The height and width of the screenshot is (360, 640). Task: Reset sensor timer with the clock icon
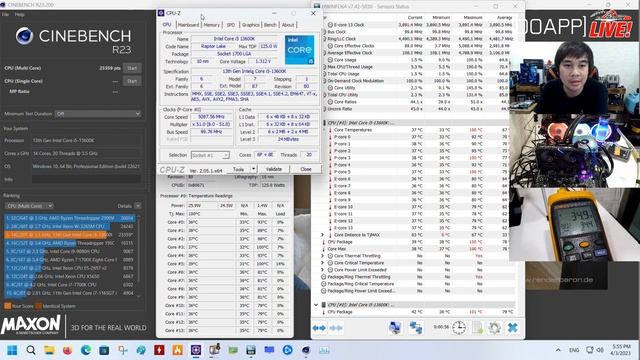pyautogui.click(x=459, y=328)
